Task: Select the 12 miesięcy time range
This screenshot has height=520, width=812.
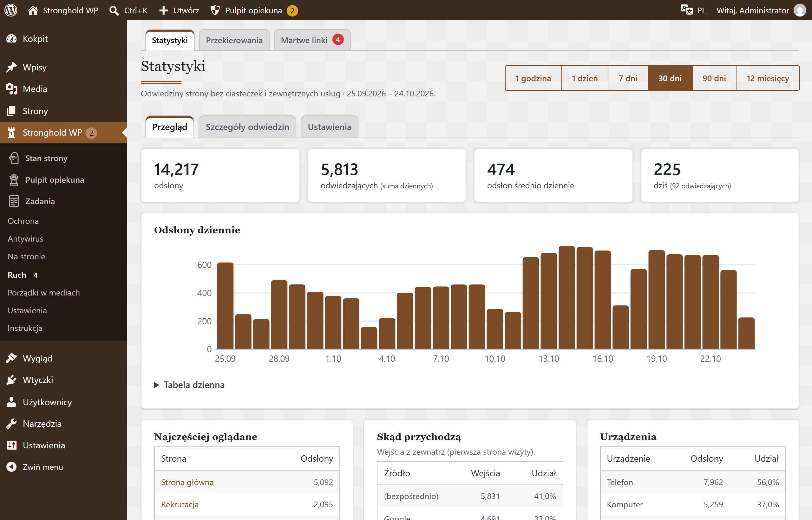Action: [768, 78]
